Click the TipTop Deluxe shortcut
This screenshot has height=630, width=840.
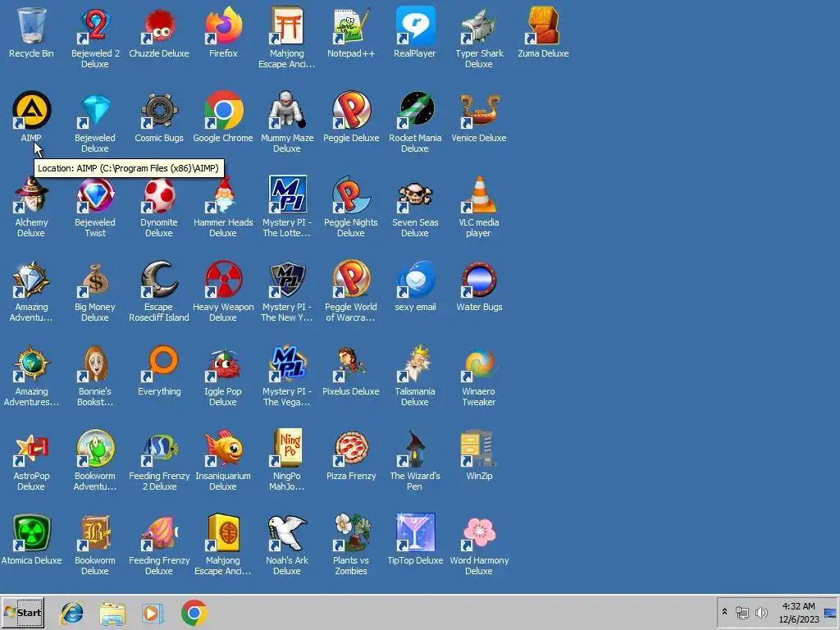pos(414,533)
